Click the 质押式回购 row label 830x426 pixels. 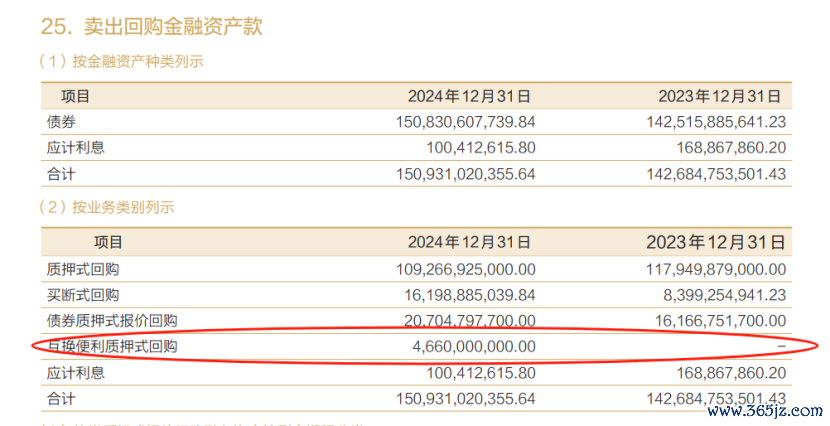pos(83,269)
